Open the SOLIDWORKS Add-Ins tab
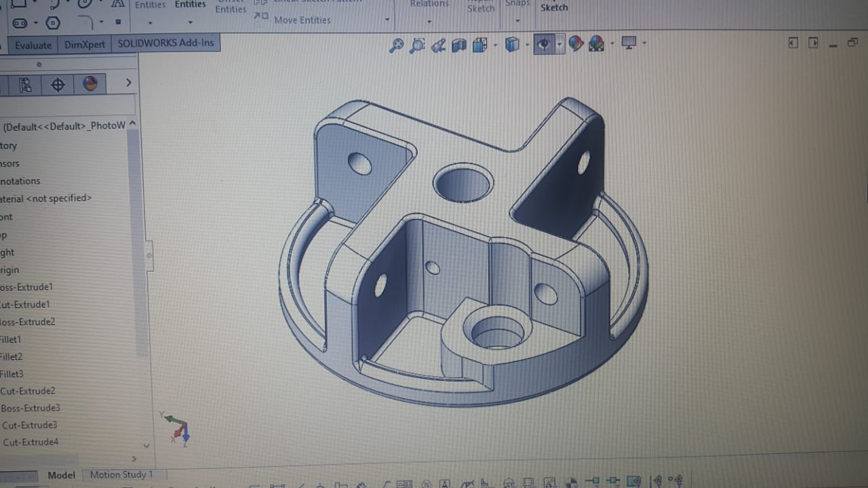This screenshot has width=868, height=488. pos(165,43)
